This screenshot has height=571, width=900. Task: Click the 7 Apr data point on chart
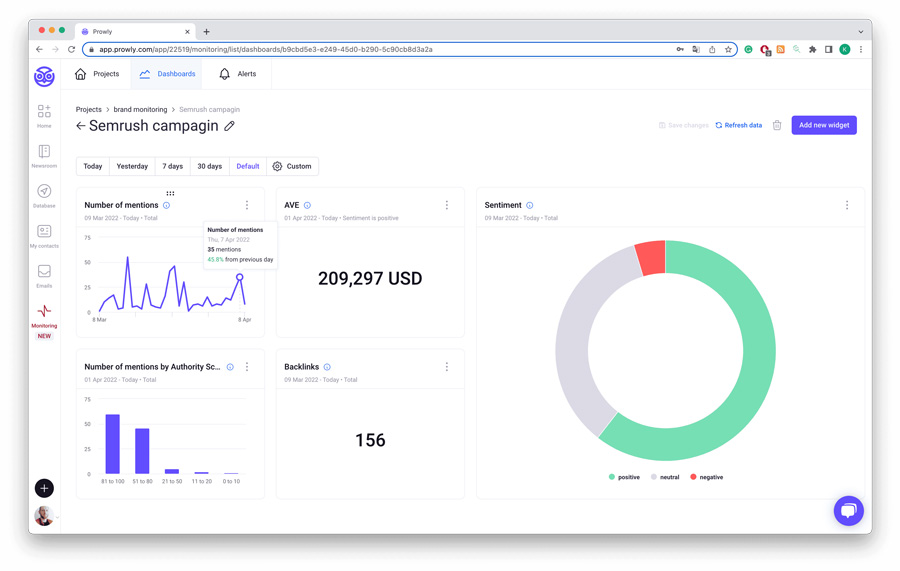[240, 277]
